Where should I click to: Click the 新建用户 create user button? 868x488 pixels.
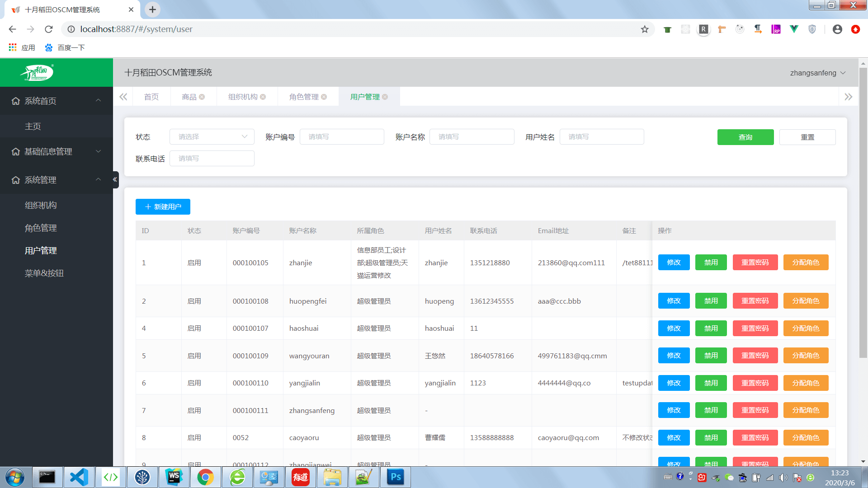point(163,206)
